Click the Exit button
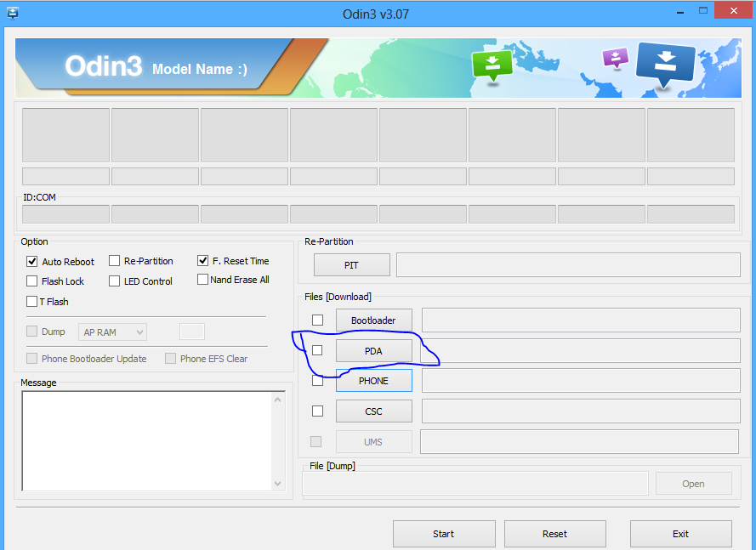The width and height of the screenshot is (756, 550). (681, 534)
